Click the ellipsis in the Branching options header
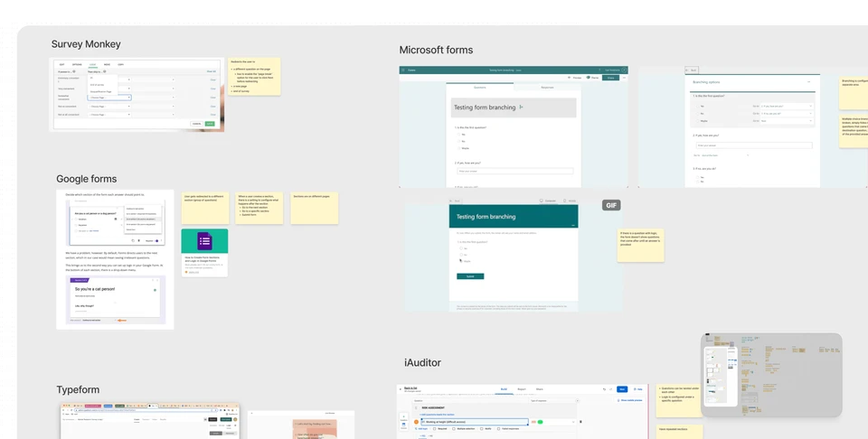This screenshot has width=868, height=439. (x=808, y=82)
